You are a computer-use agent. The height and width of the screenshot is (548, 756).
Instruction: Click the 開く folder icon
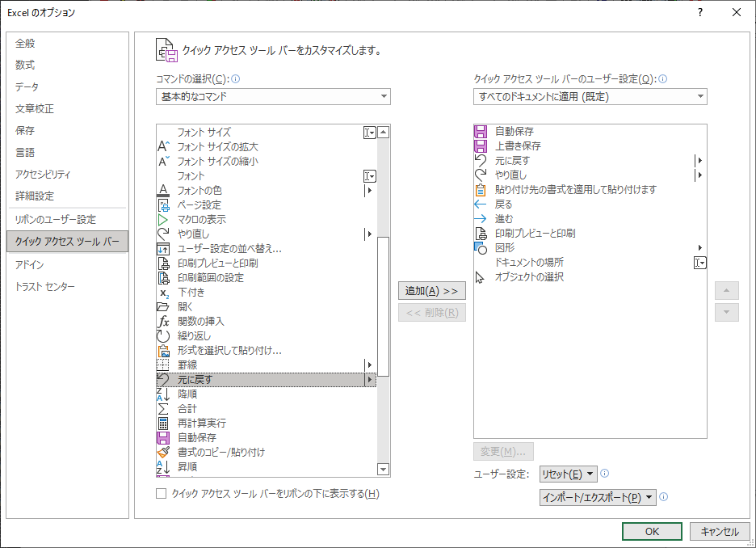[x=163, y=307]
